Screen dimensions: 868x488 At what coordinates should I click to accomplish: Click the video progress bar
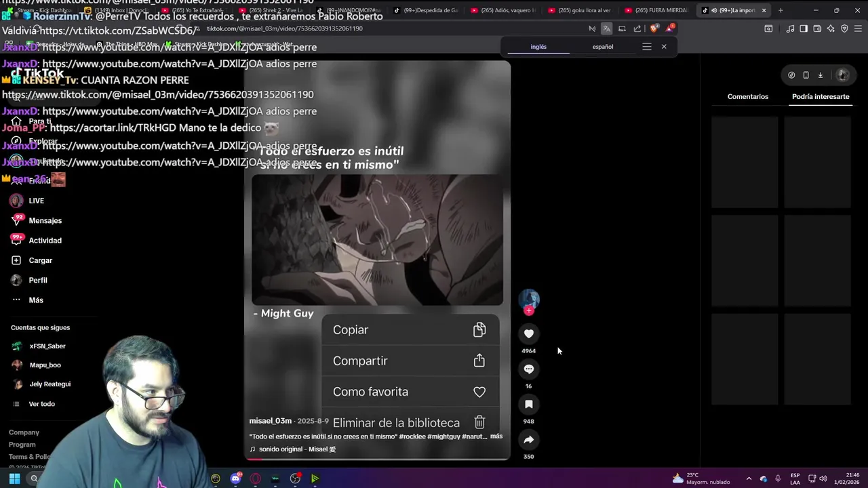(x=377, y=459)
